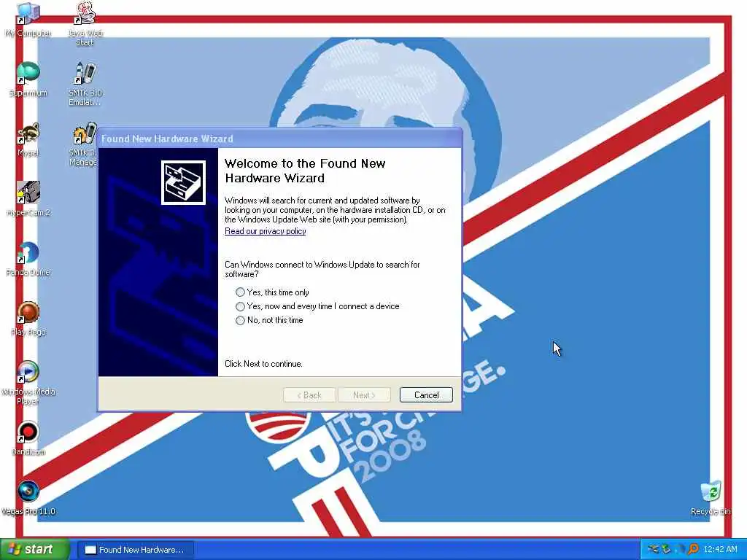The height and width of the screenshot is (560, 747).
Task: Open the "Read our privacy policy" link
Action: coord(266,231)
